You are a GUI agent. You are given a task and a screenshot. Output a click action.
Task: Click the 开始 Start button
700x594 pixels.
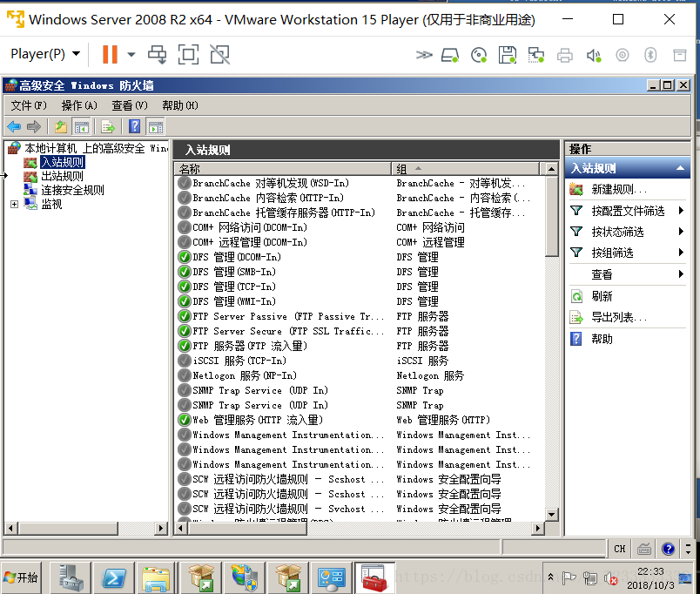coord(21,578)
